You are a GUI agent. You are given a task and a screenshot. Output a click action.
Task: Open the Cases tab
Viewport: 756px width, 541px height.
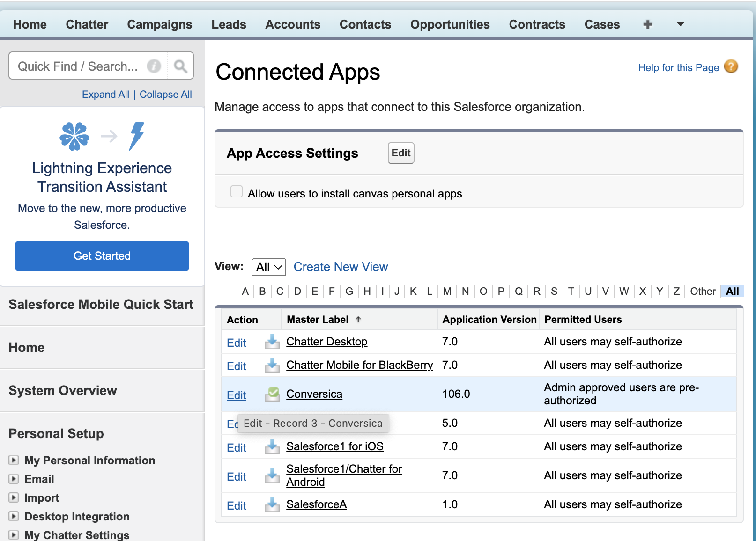point(602,24)
